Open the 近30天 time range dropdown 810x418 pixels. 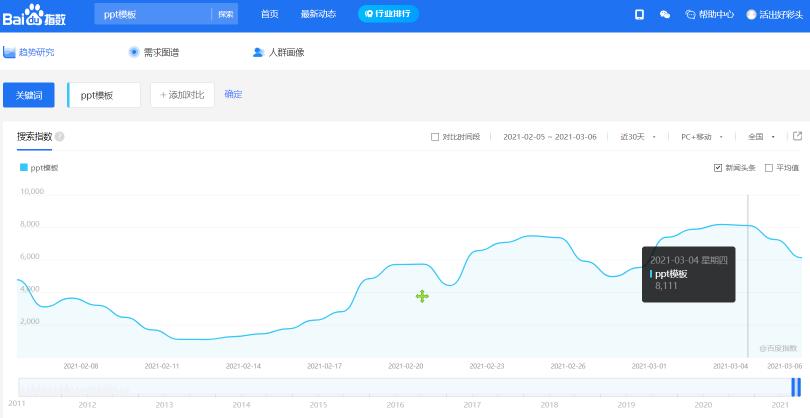(638, 137)
